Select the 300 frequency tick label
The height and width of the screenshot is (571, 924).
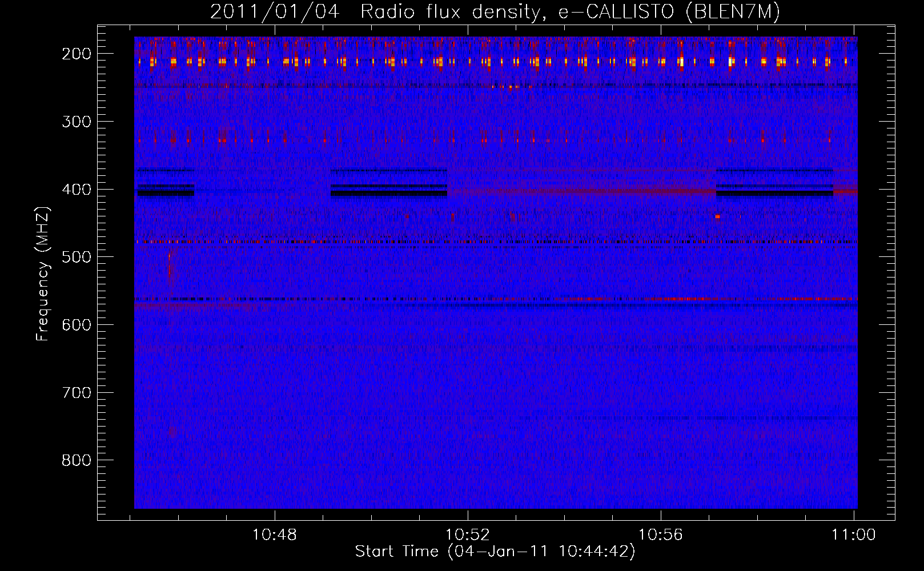coord(77,122)
